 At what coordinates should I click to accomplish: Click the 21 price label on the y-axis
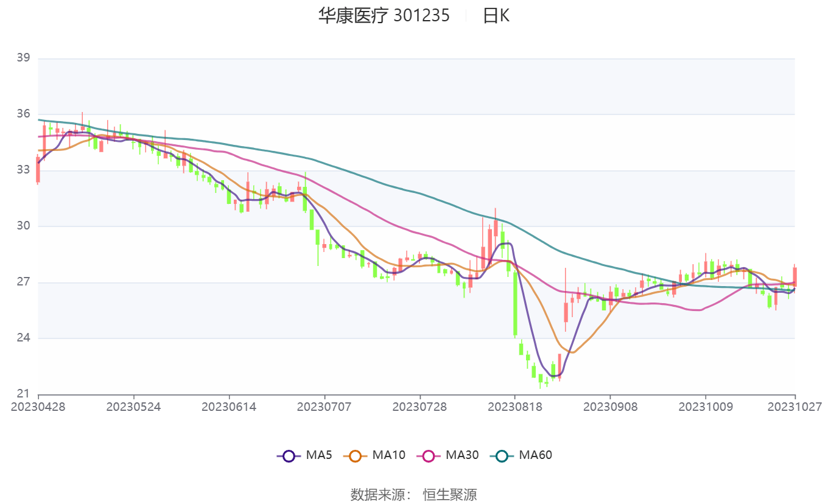pos(23,394)
